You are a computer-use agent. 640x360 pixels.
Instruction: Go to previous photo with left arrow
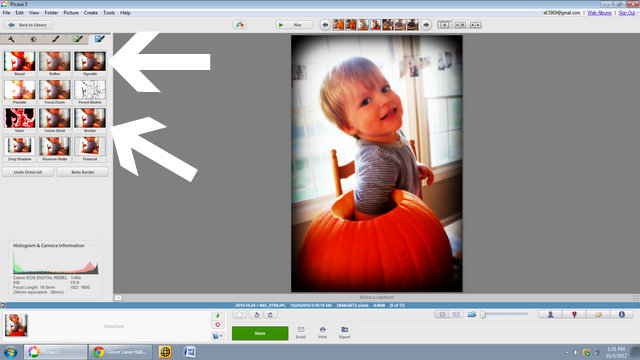coord(325,25)
